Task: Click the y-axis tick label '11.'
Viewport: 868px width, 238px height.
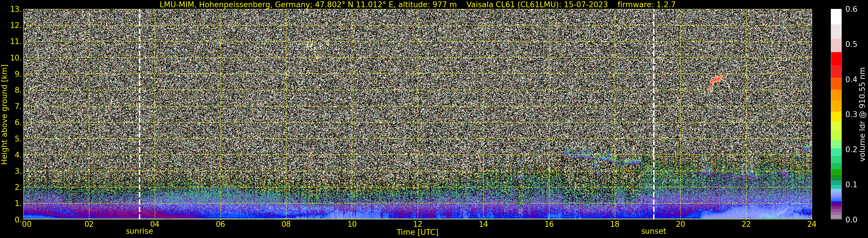Action: (16, 42)
